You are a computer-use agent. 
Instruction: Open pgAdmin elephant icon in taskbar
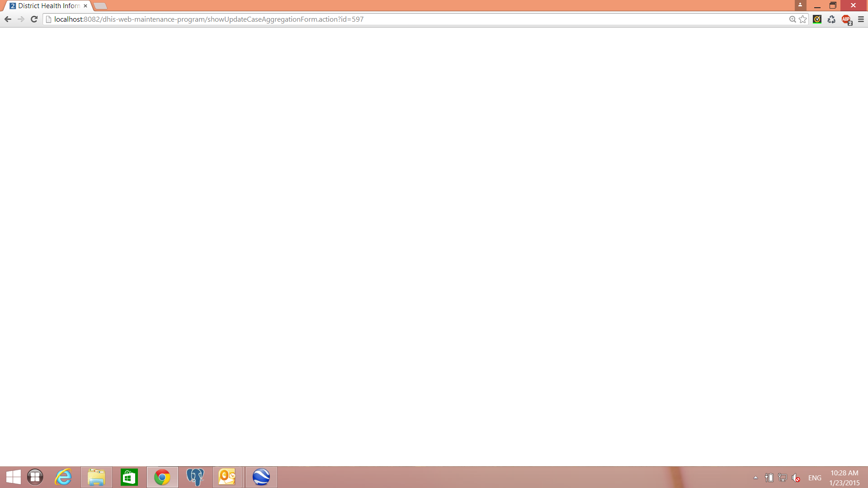195,477
